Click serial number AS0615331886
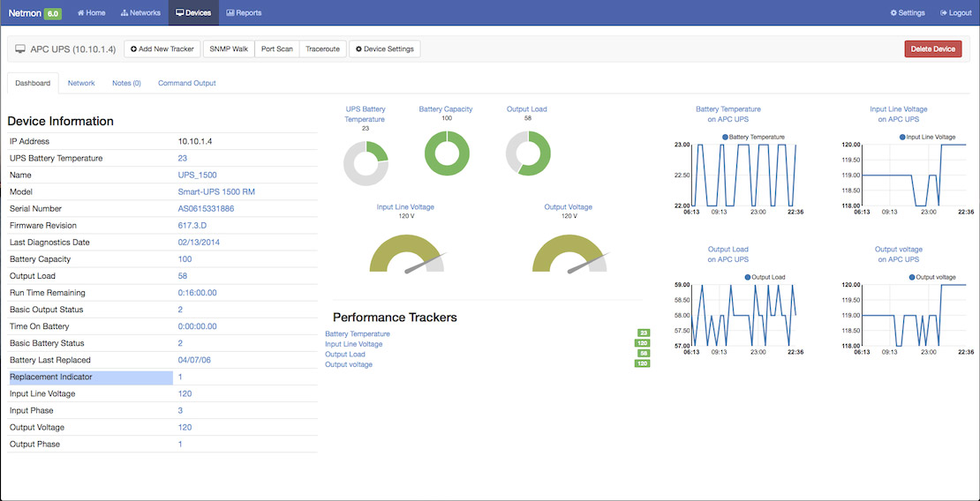Viewport: 980px width, 501px height. pos(207,209)
